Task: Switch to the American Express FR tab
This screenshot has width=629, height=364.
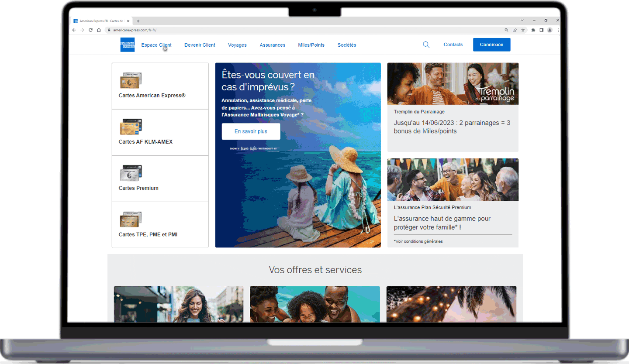Action: (100, 21)
